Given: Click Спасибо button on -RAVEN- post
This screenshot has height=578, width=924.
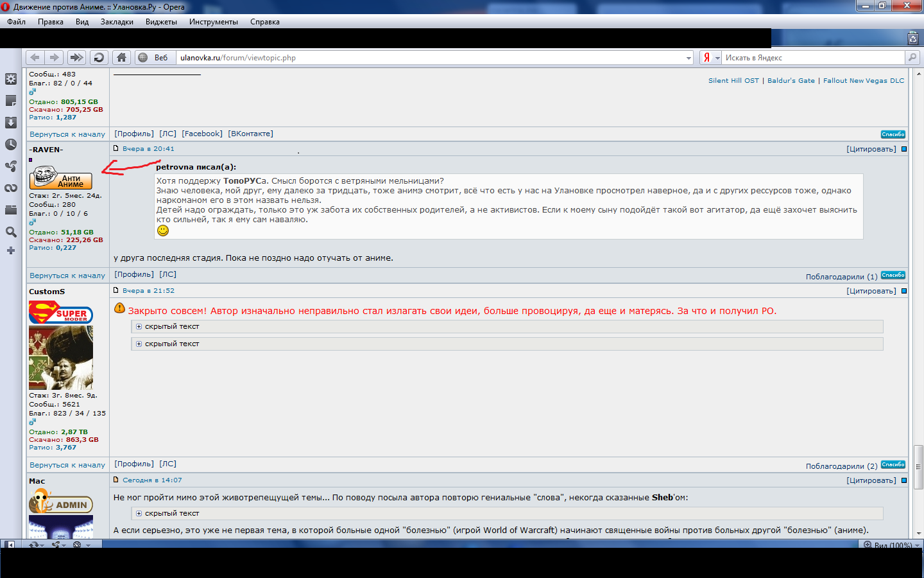Looking at the screenshot, I should (893, 276).
